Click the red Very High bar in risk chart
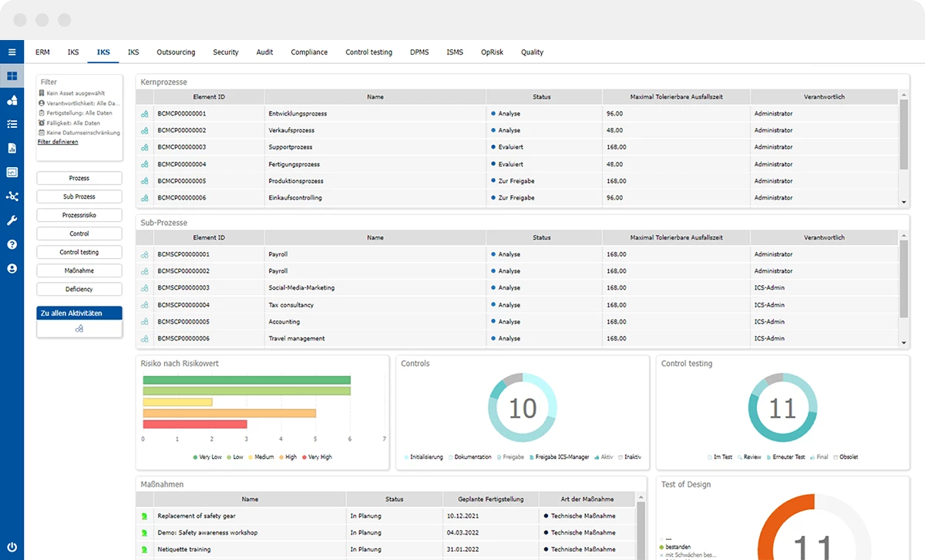925x560 pixels. click(x=195, y=424)
